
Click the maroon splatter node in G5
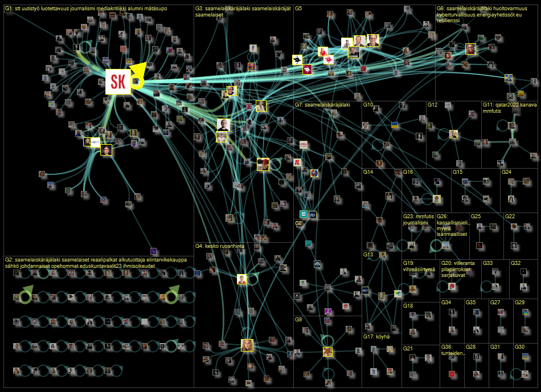pyautogui.click(x=307, y=70)
